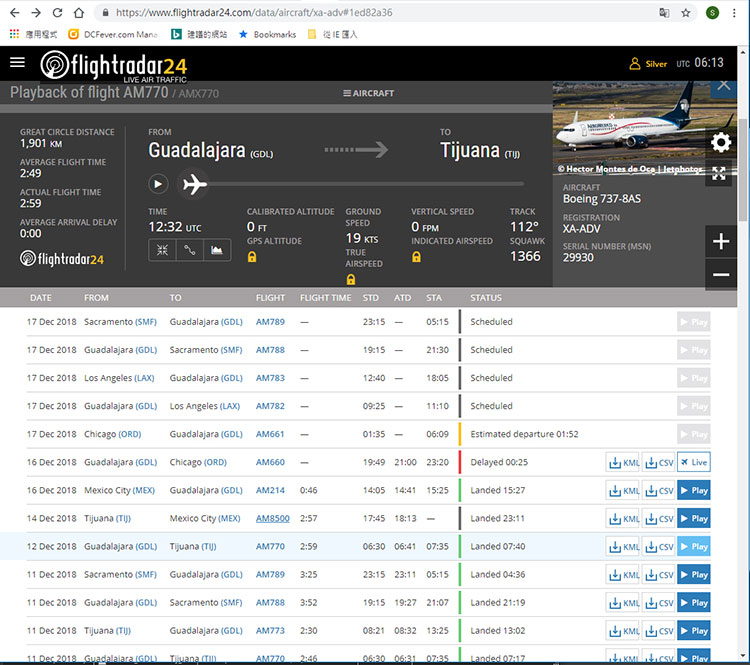
Task: Play flight AM773 playback
Action: point(694,631)
